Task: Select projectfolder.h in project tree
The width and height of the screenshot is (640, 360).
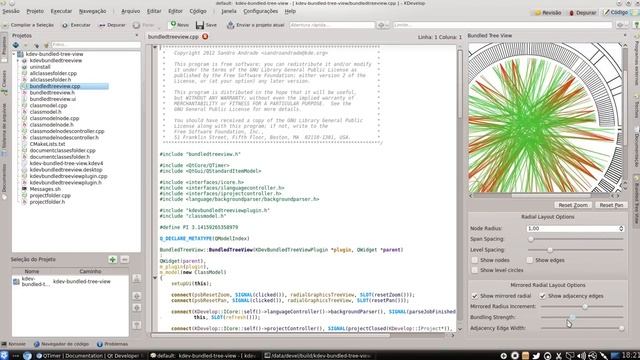Action: [47, 202]
